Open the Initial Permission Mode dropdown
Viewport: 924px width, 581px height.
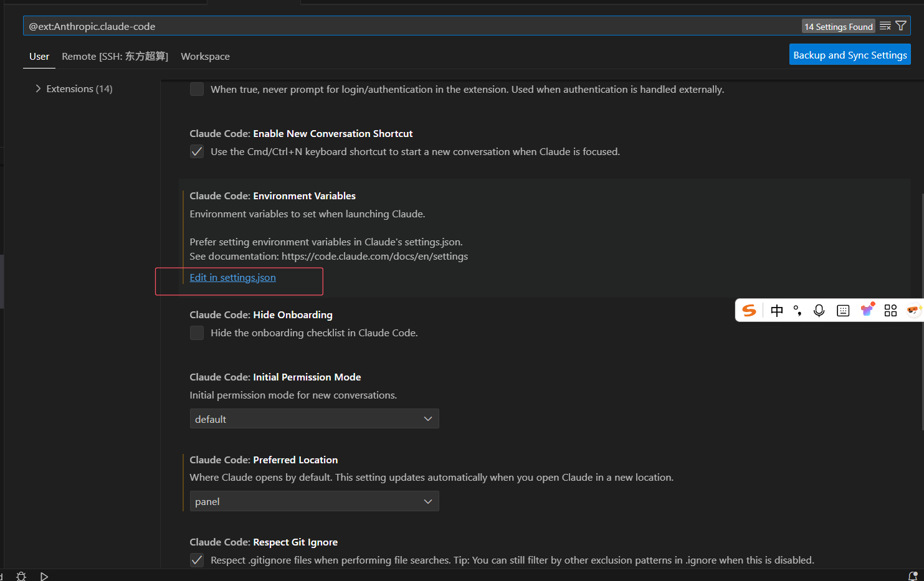(315, 418)
